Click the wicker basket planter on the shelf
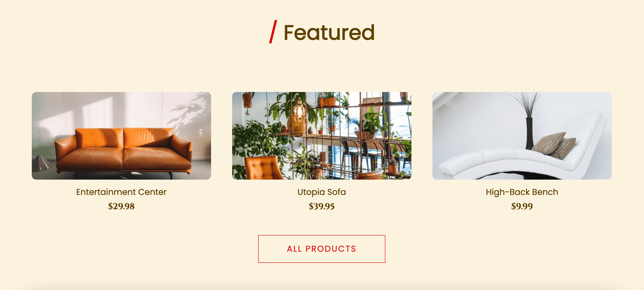The height and width of the screenshot is (290, 644). tap(365, 135)
